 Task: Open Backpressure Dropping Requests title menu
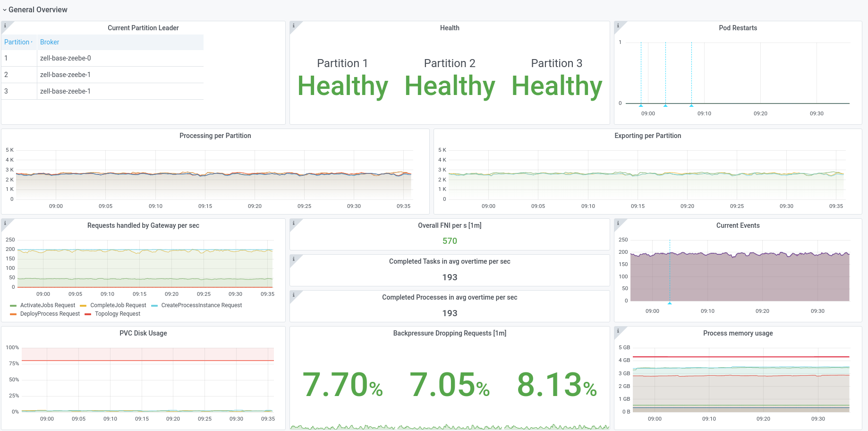coord(450,333)
